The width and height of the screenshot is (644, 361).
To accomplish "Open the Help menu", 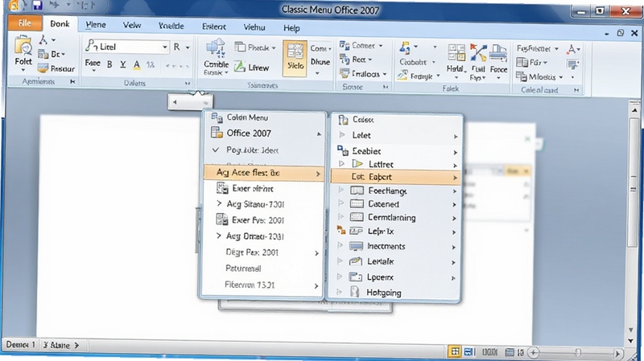I will tap(291, 28).
